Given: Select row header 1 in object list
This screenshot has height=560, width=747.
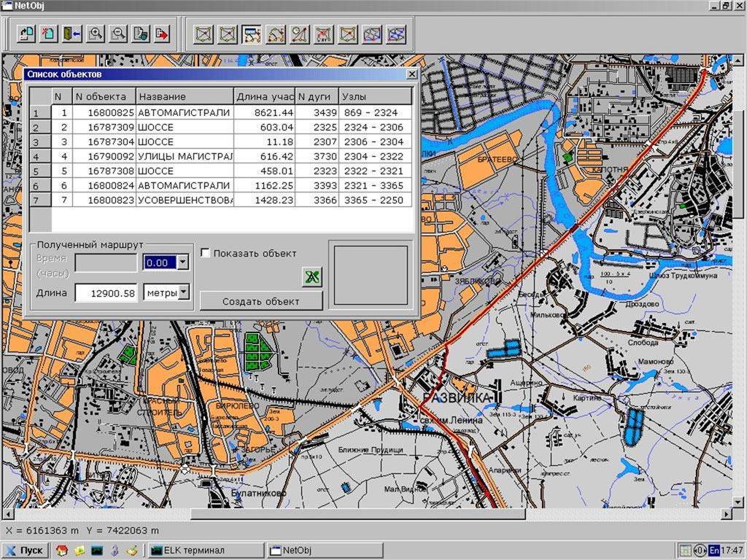Looking at the screenshot, I should tap(40, 112).
